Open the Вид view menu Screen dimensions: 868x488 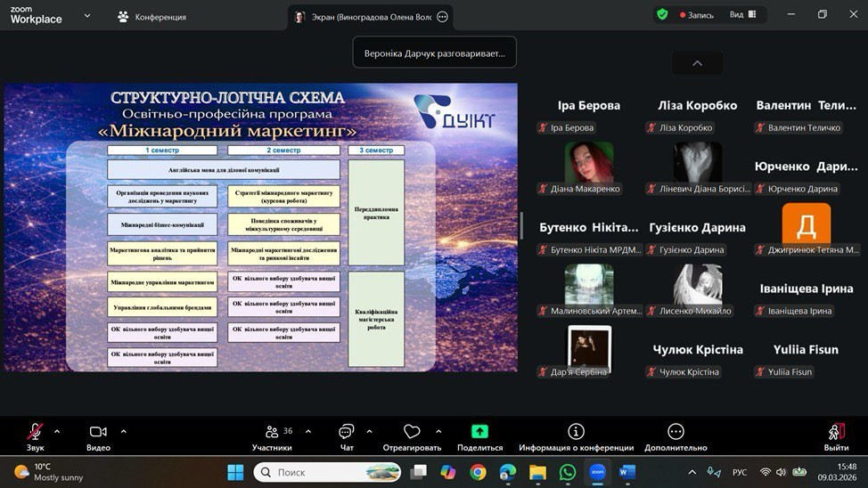742,15
